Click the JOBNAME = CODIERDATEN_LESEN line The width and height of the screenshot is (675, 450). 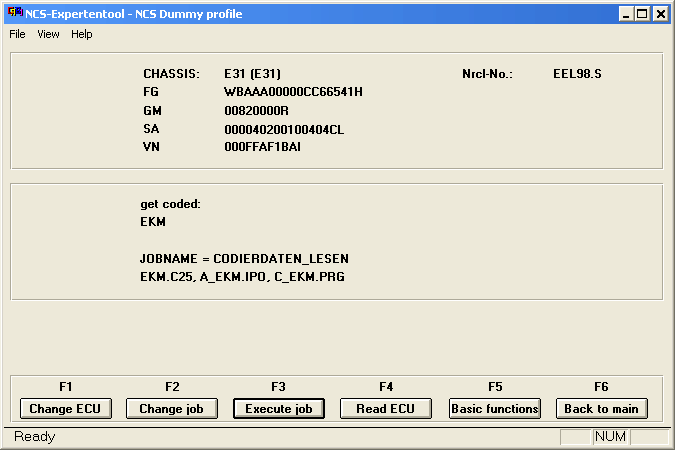[244, 258]
